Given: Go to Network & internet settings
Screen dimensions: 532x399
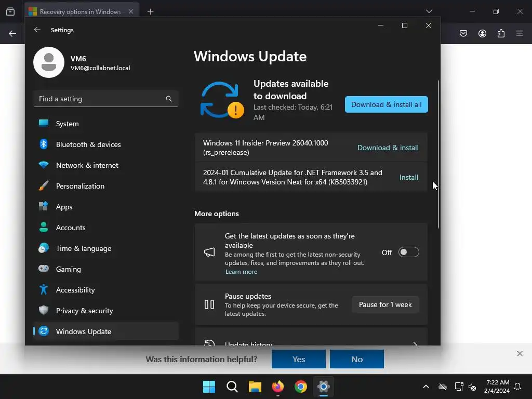Looking at the screenshot, I should pyautogui.click(x=106, y=165).
